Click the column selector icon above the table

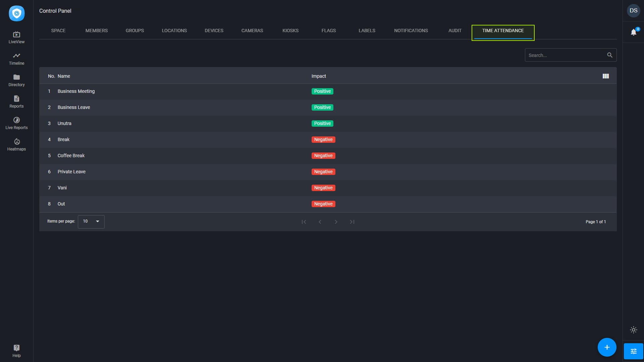pyautogui.click(x=606, y=76)
